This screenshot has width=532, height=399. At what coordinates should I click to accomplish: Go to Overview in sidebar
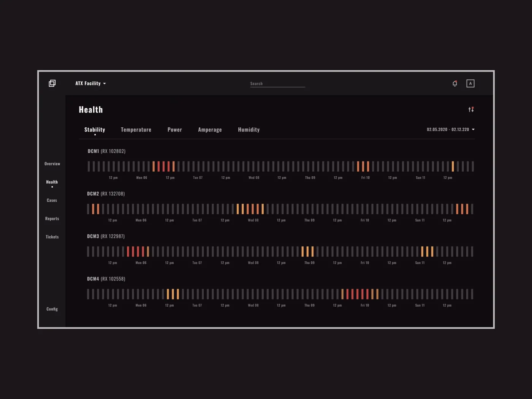tap(52, 164)
